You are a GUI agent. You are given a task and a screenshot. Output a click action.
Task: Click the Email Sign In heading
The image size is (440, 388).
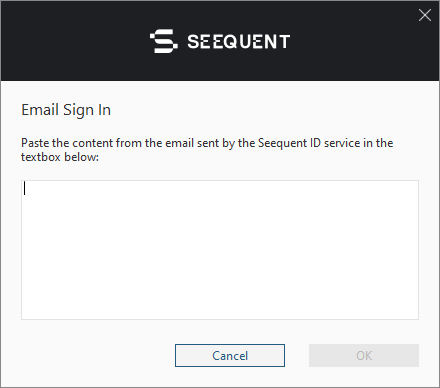point(66,110)
